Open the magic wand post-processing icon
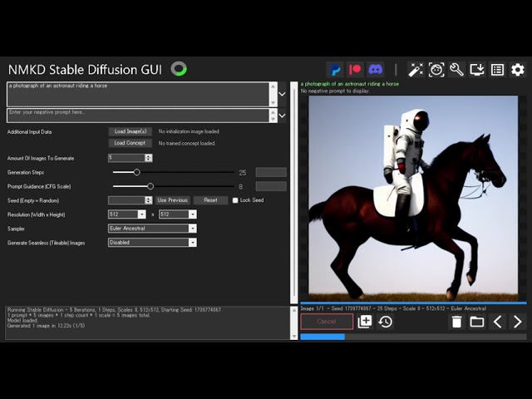 (415, 70)
